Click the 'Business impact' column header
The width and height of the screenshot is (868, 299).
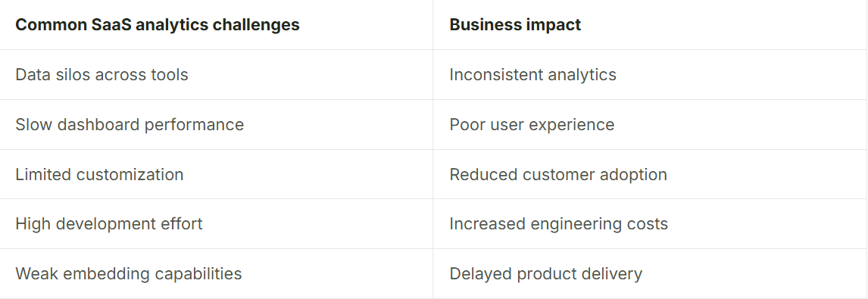click(650, 25)
